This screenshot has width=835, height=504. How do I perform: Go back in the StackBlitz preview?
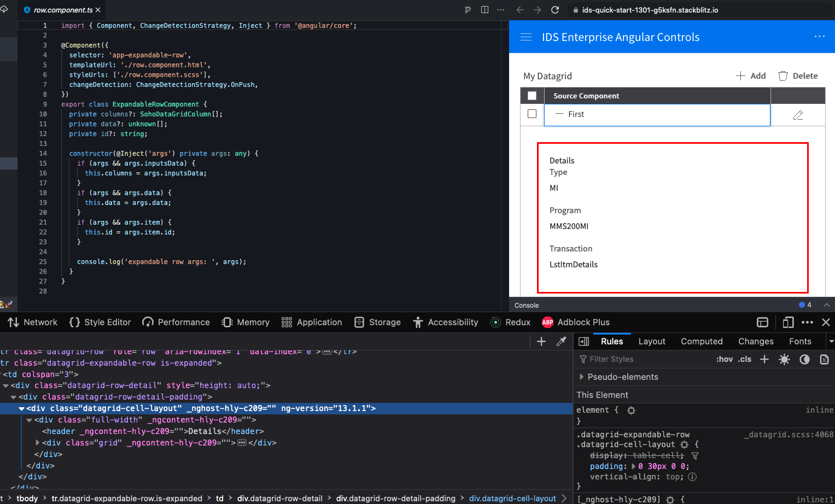tap(520, 10)
